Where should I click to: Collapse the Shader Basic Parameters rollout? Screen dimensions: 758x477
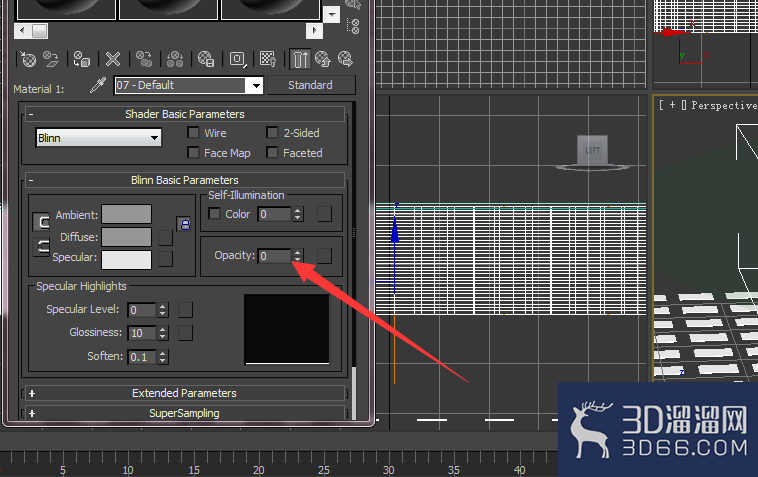point(31,115)
